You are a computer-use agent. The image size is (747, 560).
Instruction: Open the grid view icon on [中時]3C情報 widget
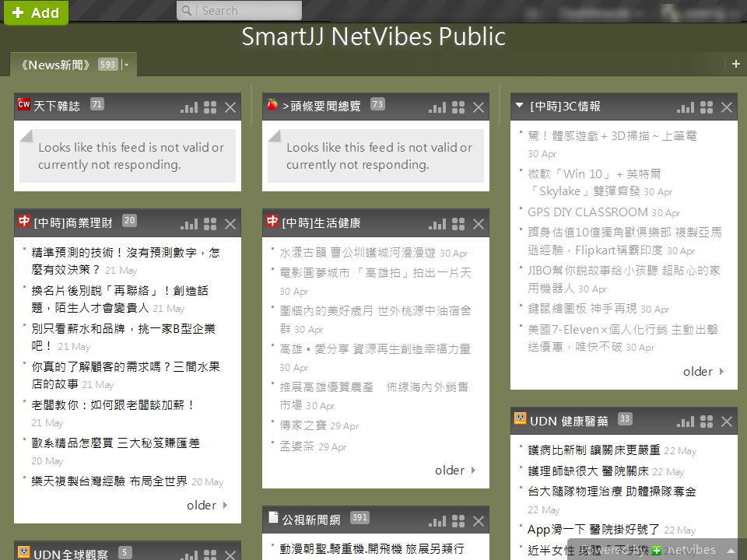tap(707, 107)
